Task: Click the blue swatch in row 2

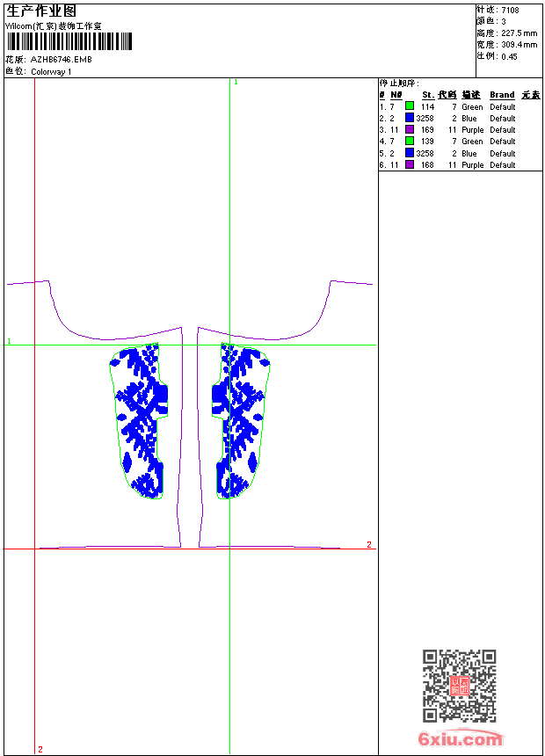Action: click(x=409, y=118)
